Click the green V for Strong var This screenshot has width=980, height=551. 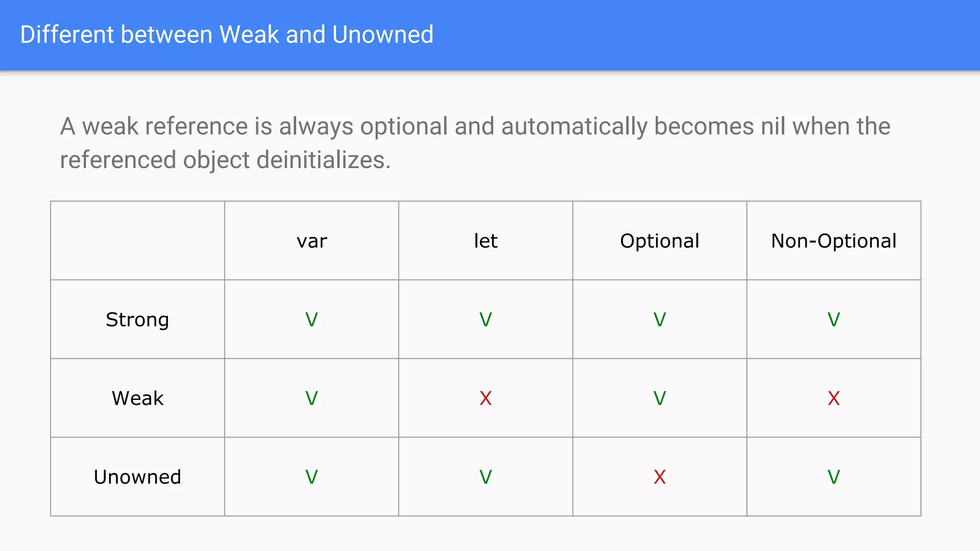click(312, 320)
